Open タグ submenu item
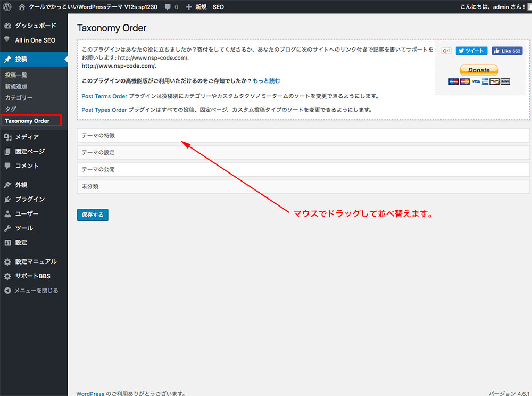Screen dimensions: 532x396 [x=11, y=109]
